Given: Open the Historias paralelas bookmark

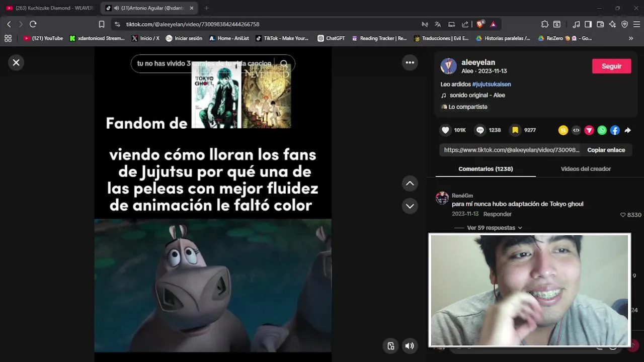Looking at the screenshot, I should coord(503,38).
